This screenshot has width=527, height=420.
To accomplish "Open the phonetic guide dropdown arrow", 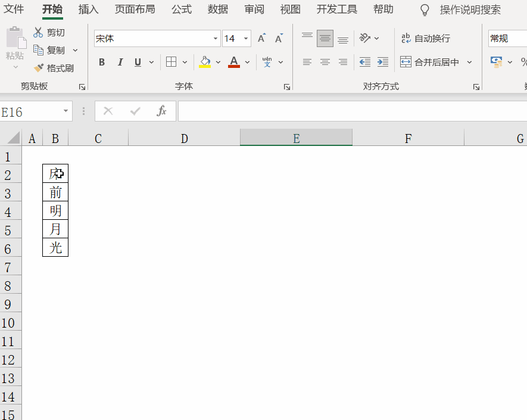I will (280, 62).
